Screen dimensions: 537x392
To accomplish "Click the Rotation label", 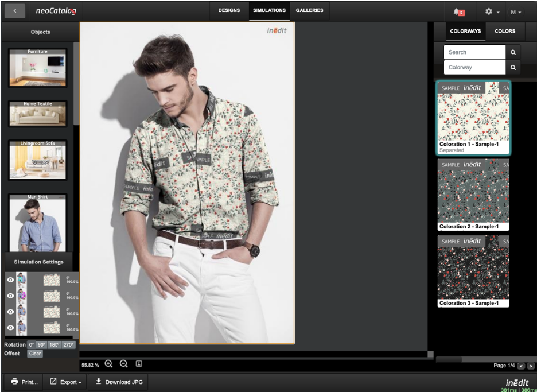I will (15, 345).
